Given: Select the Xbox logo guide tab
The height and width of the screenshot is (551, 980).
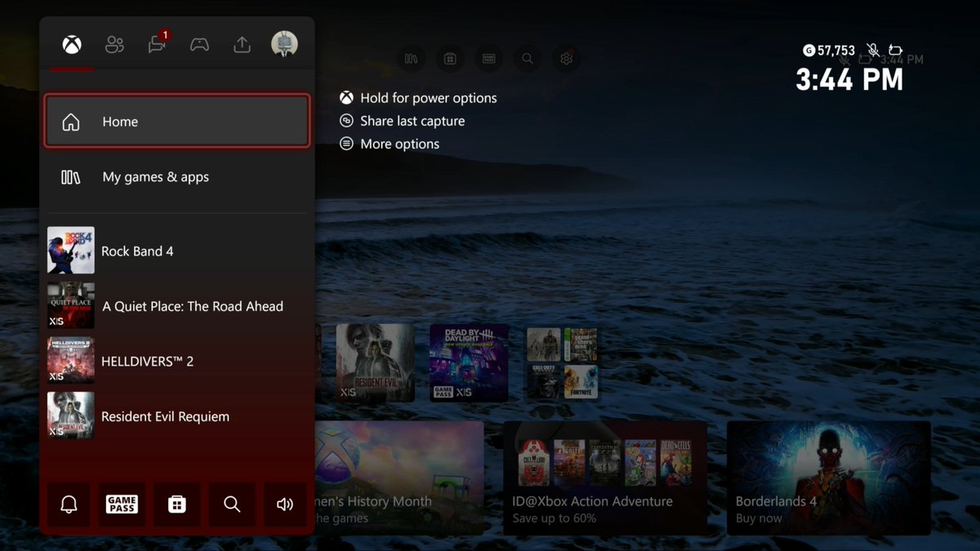Looking at the screenshot, I should pos(72,45).
